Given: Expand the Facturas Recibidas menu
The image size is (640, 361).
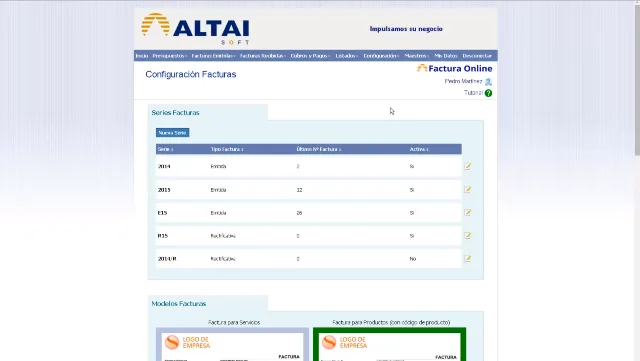Looking at the screenshot, I should tap(263, 56).
